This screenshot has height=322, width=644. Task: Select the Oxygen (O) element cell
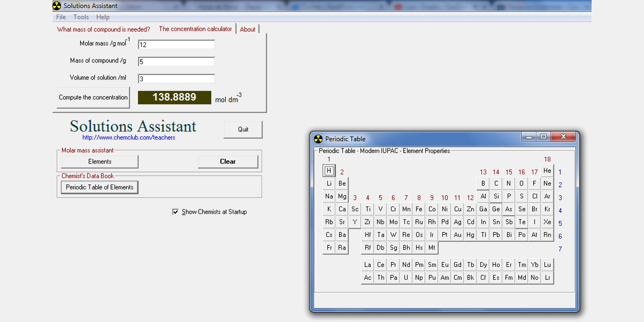tap(522, 184)
